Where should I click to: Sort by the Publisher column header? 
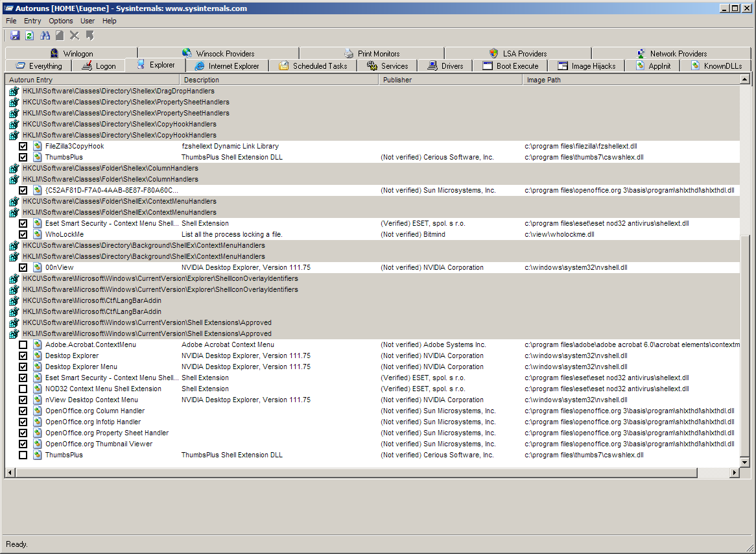[451, 80]
